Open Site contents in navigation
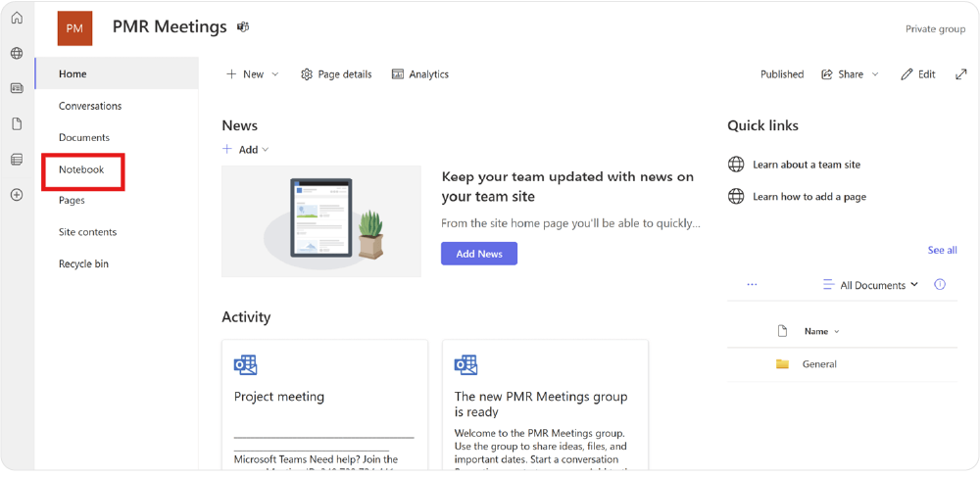This screenshot has height=477, width=980. (x=87, y=231)
